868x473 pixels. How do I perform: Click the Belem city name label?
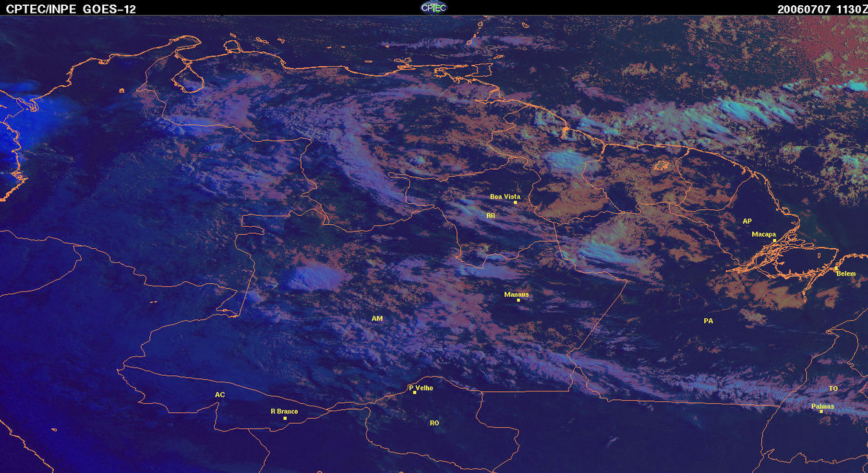[846, 274]
